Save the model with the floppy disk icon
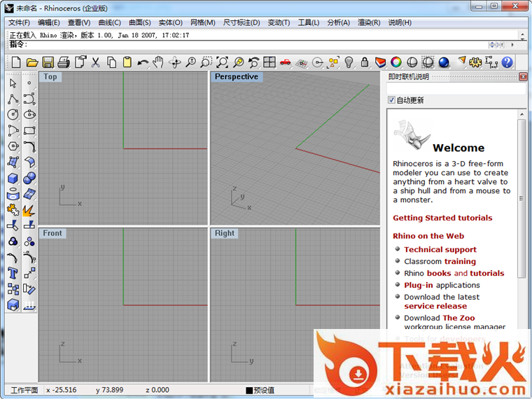Image resolution: width=532 pixels, height=399 pixels. coord(48,62)
